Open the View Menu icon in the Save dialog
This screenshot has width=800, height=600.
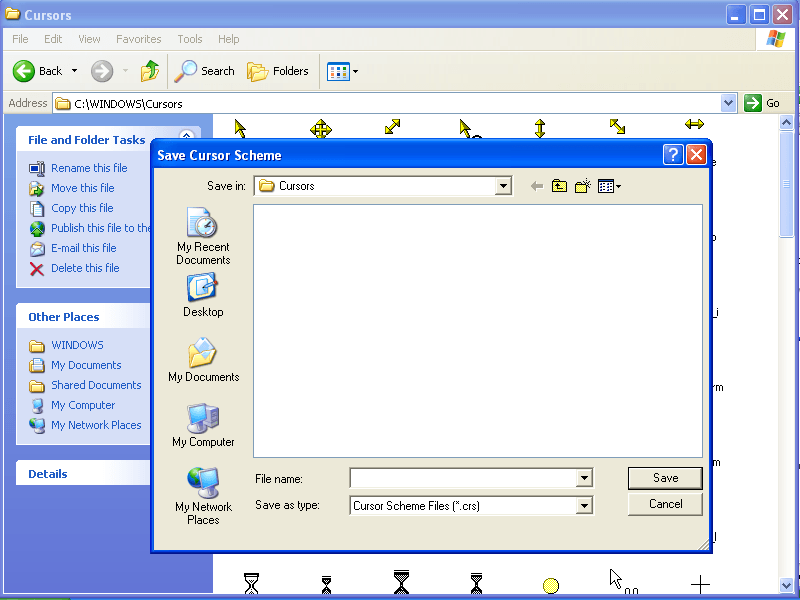(607, 185)
